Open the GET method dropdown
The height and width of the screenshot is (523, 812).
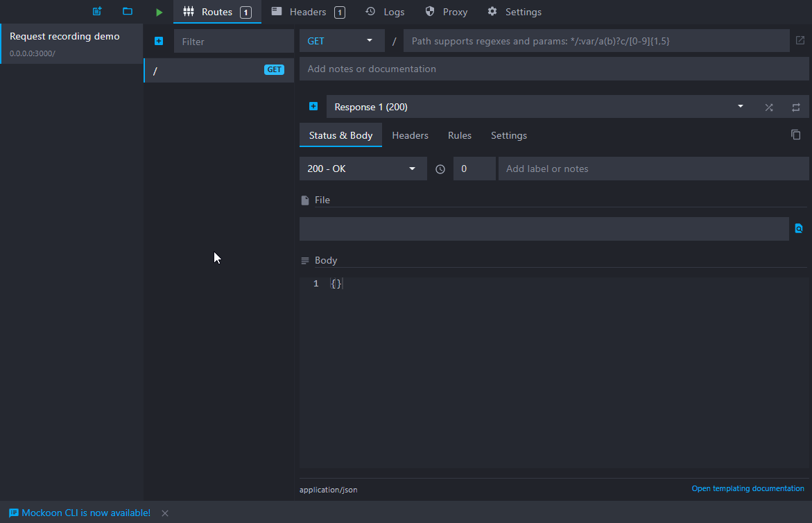(x=342, y=41)
